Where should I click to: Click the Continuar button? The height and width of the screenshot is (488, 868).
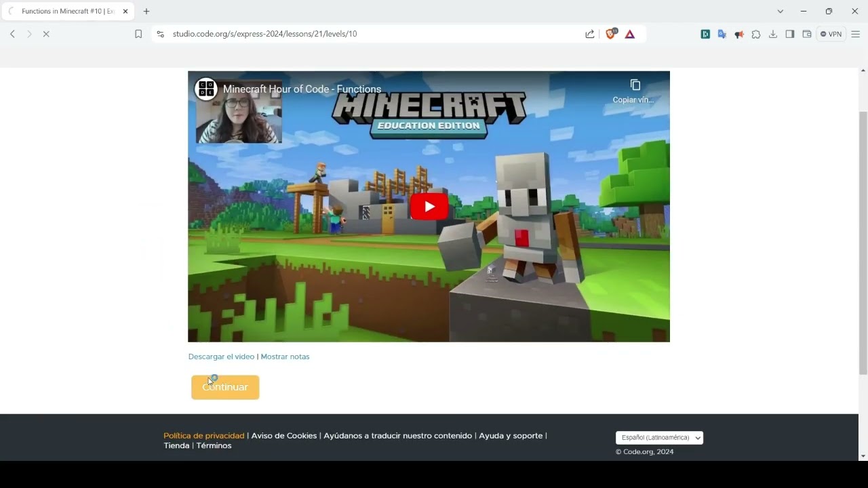225,387
